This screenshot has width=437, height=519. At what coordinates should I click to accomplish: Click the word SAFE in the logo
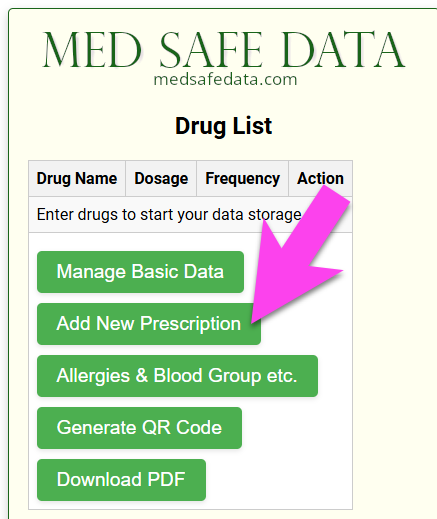click(x=211, y=49)
